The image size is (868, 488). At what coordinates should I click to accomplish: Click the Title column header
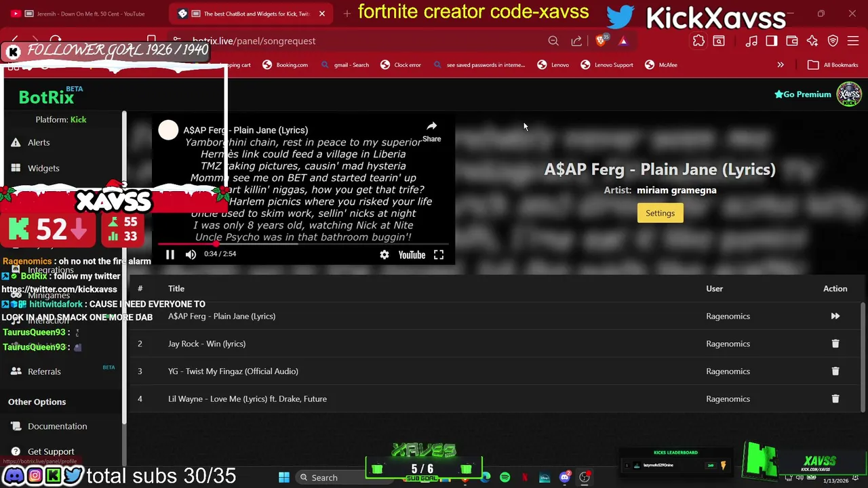point(176,289)
